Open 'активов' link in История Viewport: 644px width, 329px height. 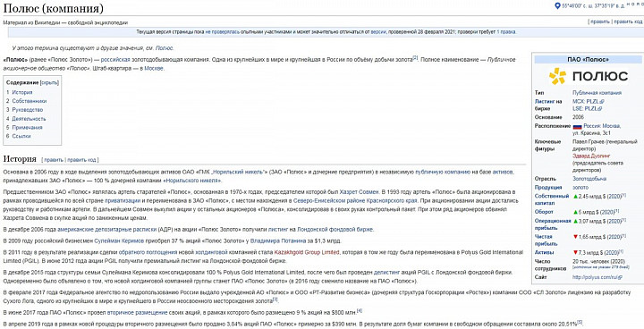(503, 172)
